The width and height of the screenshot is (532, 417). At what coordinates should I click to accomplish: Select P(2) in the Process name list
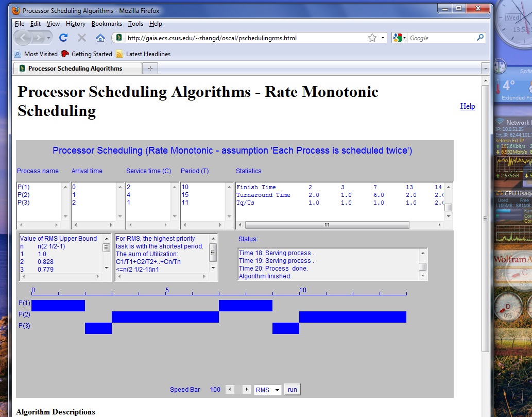tap(23, 195)
